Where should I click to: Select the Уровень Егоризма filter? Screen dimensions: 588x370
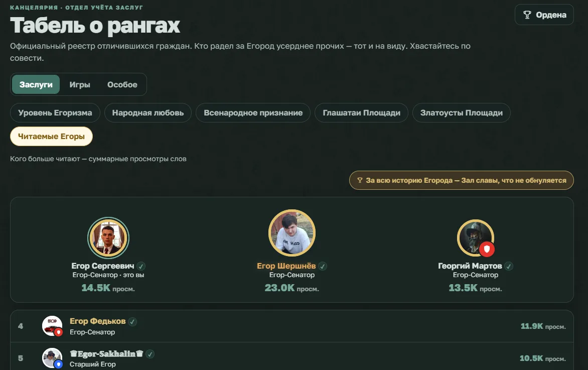pyautogui.click(x=55, y=112)
